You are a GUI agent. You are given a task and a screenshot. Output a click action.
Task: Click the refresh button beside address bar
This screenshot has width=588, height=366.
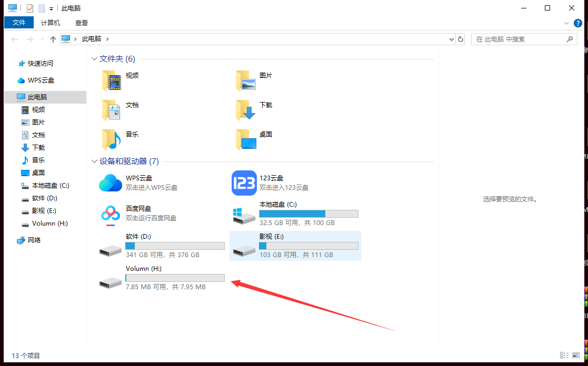point(461,39)
